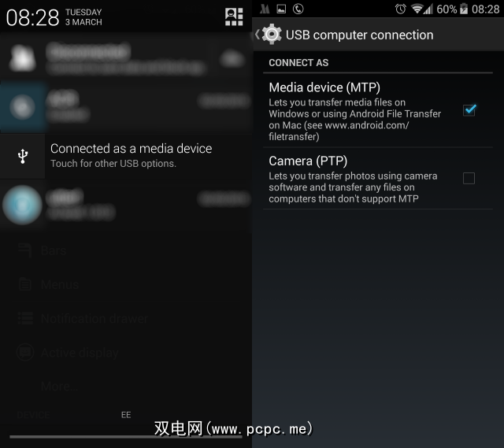Tap the phone call status bar icon

298,9
